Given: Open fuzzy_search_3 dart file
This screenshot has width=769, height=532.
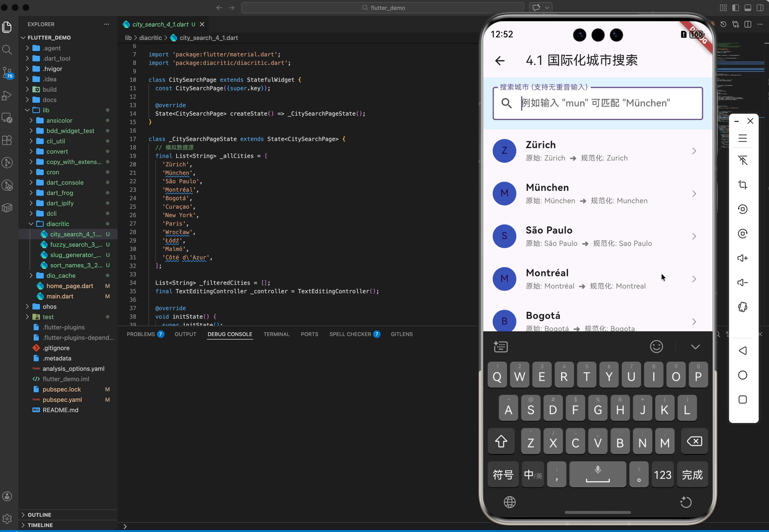Looking at the screenshot, I should pos(68,244).
